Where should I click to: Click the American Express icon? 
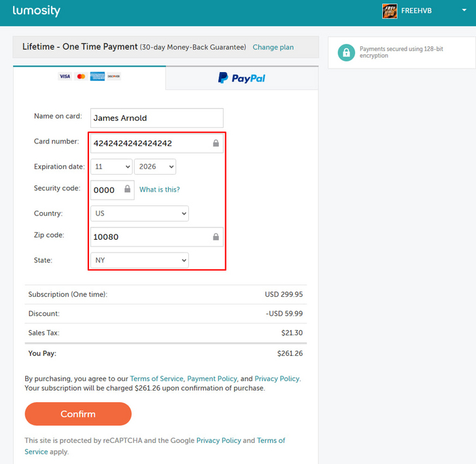point(97,77)
